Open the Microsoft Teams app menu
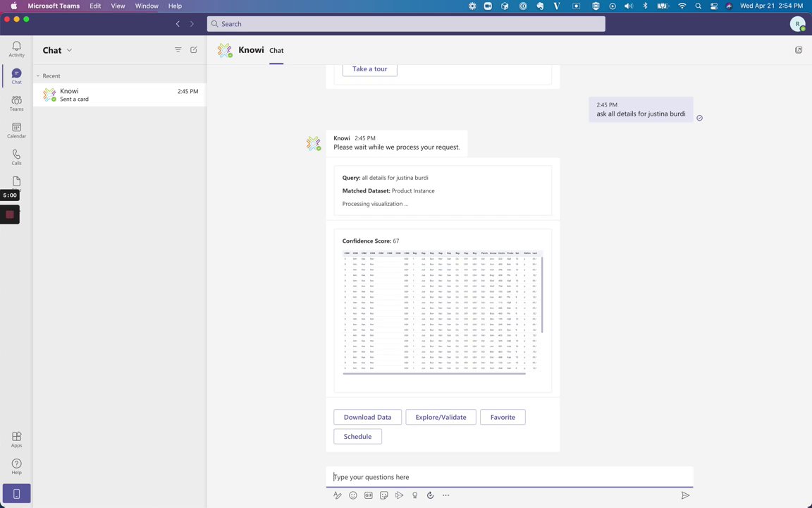 click(x=54, y=6)
